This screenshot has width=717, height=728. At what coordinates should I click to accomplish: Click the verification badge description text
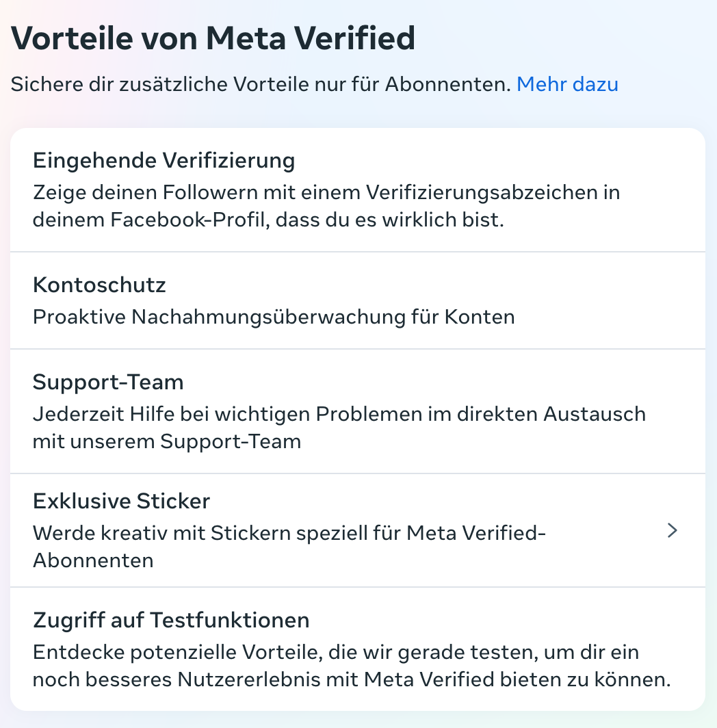[x=326, y=206]
